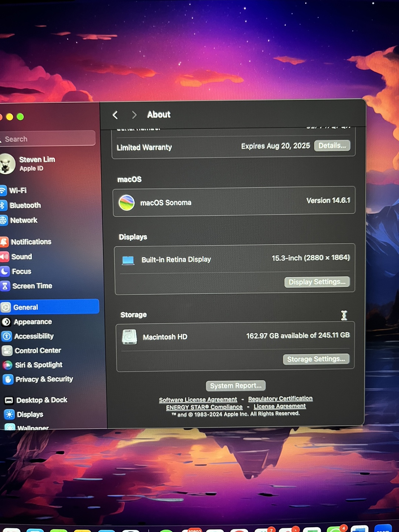
Task: Open Regulatory Certification link
Action: [x=280, y=399]
